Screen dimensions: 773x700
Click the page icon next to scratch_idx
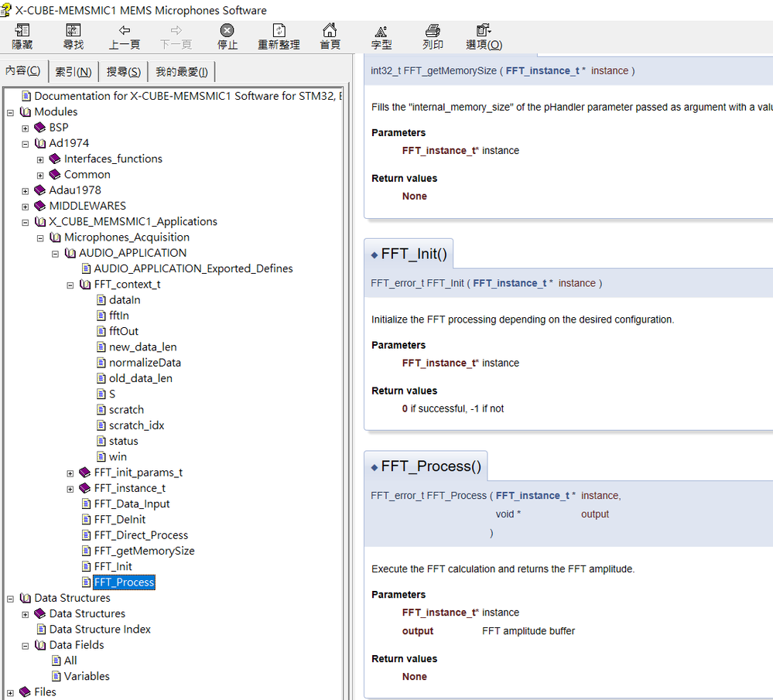click(101, 425)
